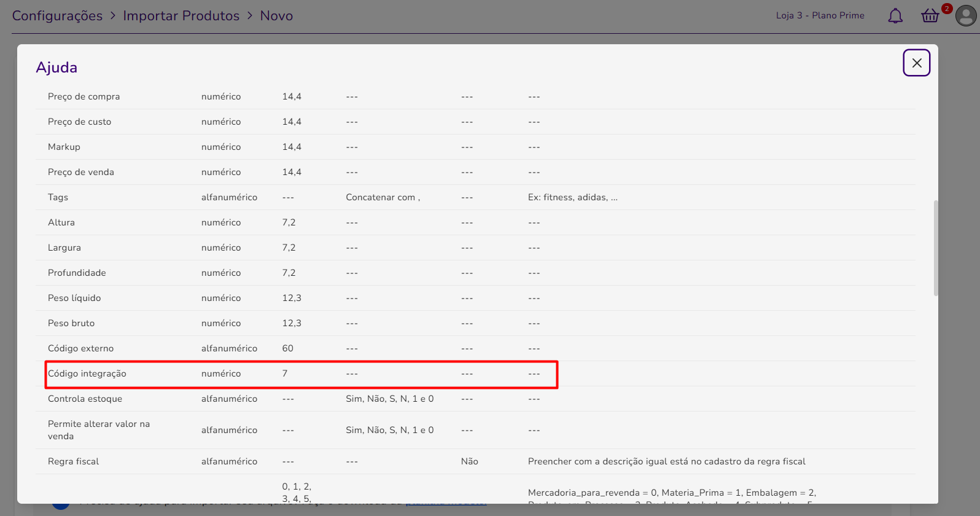Select the Preço de venda row label
This screenshot has height=516, width=980.
pyautogui.click(x=81, y=172)
